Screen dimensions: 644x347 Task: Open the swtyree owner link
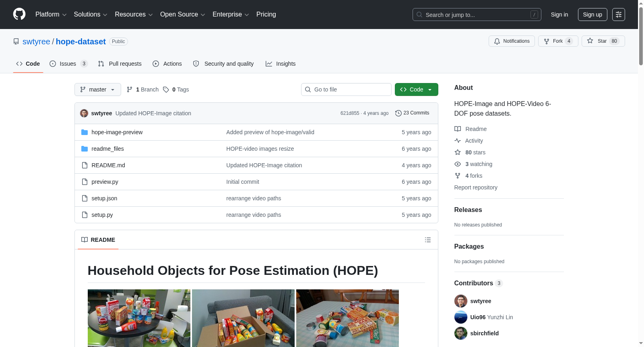(x=36, y=42)
